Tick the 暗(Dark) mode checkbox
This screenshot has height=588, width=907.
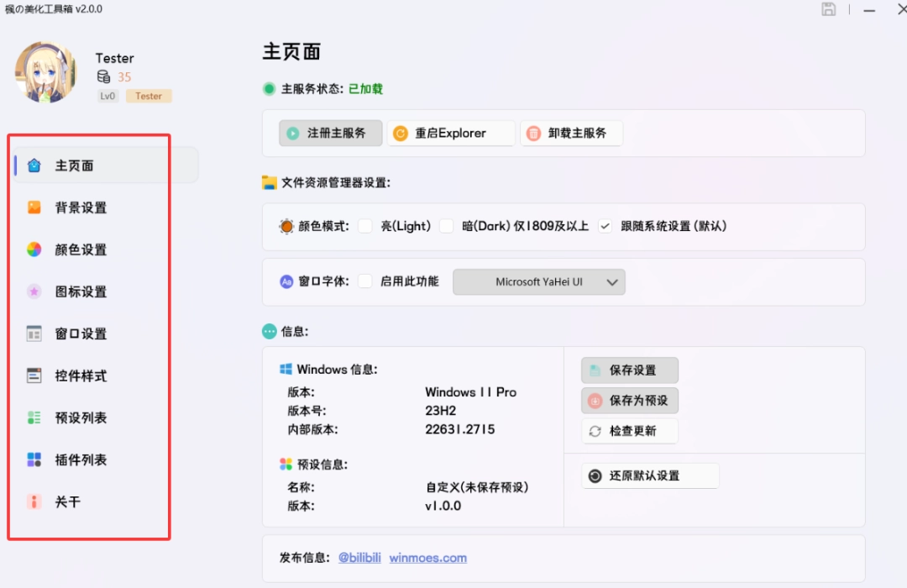[447, 226]
